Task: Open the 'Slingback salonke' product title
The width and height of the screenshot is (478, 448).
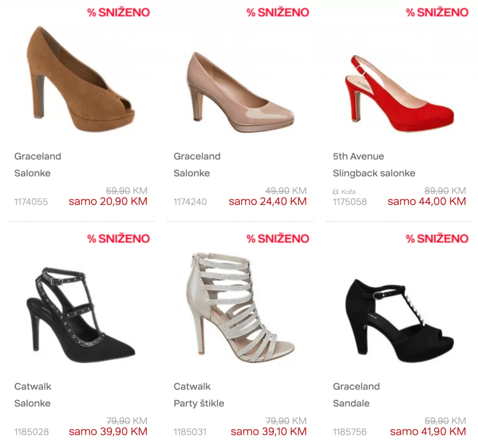Action: [x=374, y=173]
